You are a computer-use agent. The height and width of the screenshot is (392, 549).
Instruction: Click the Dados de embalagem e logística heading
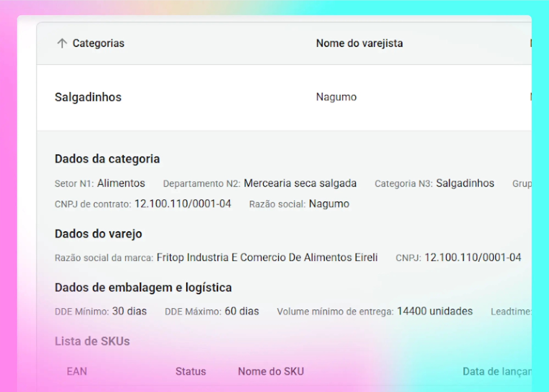click(x=143, y=287)
